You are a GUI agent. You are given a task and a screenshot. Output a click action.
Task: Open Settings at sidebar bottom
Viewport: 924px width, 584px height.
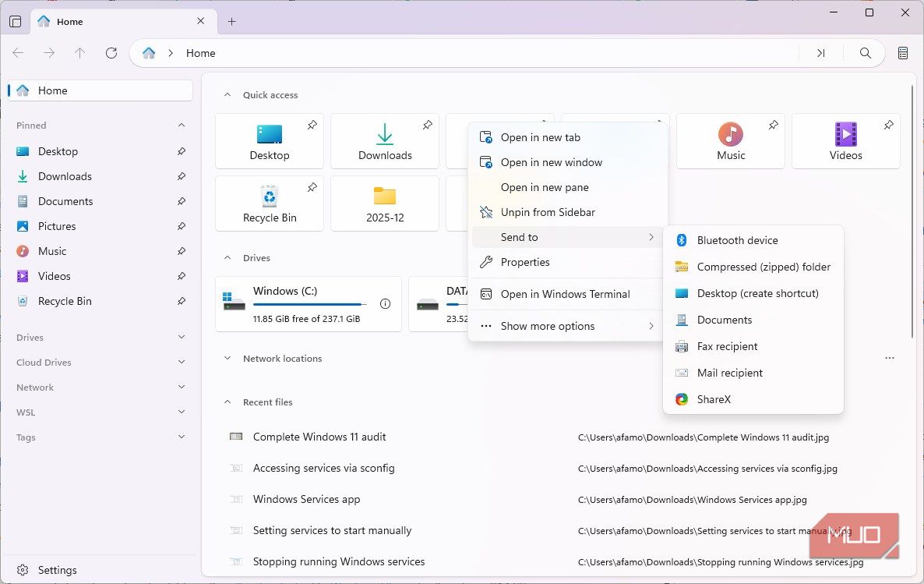(x=101, y=570)
